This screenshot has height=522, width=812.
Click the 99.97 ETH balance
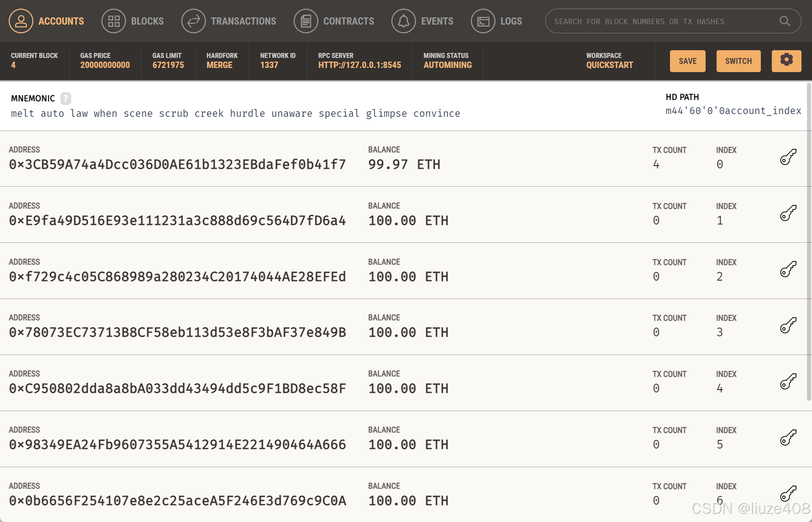[x=404, y=165]
